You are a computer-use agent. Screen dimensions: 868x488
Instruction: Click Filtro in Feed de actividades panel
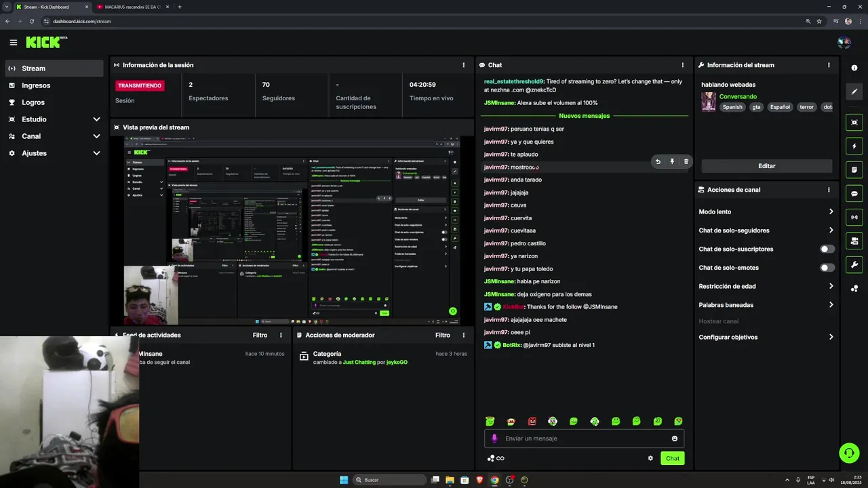260,335
